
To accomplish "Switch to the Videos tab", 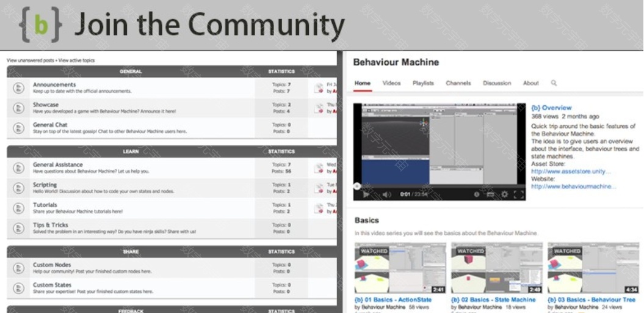I will pos(391,83).
